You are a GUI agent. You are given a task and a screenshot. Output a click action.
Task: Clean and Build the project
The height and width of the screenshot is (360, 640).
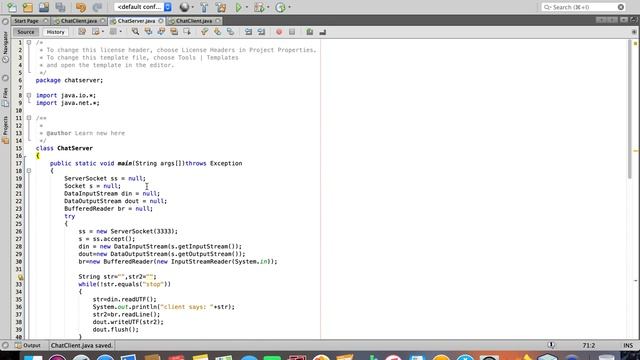coord(221,7)
